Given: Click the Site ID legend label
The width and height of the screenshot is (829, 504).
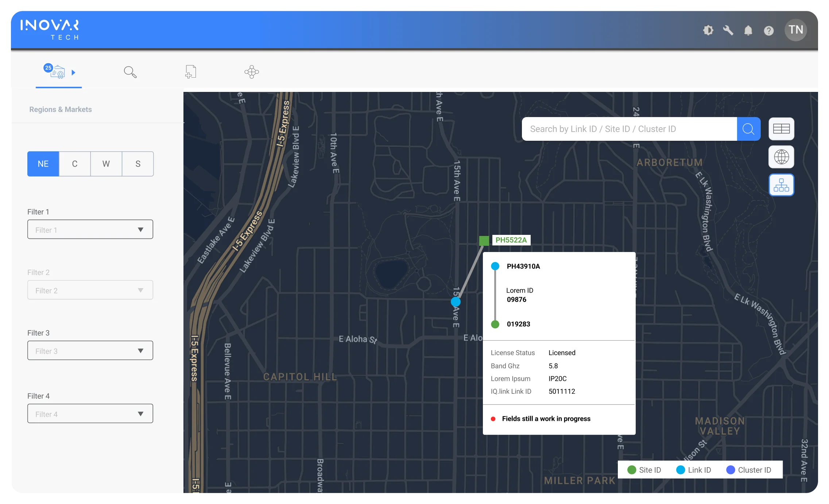Looking at the screenshot, I should click(650, 470).
